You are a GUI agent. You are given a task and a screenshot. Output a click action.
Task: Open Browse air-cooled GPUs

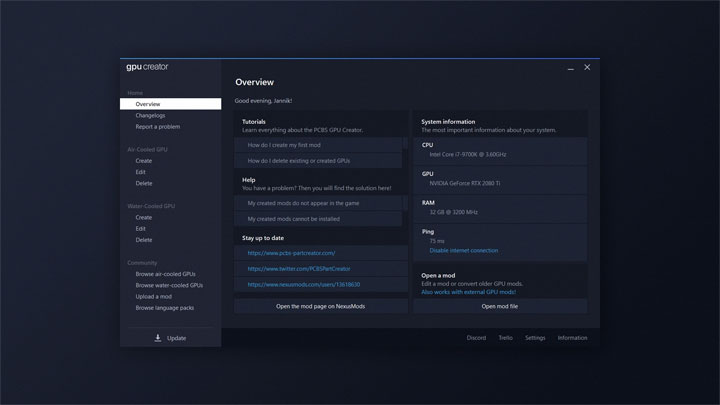pyautogui.click(x=166, y=273)
